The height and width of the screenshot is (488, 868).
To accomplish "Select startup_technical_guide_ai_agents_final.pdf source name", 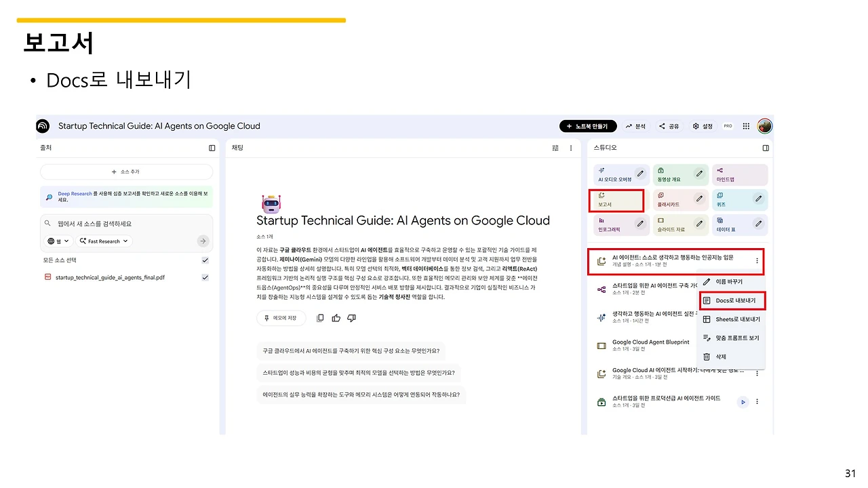I will (110, 277).
